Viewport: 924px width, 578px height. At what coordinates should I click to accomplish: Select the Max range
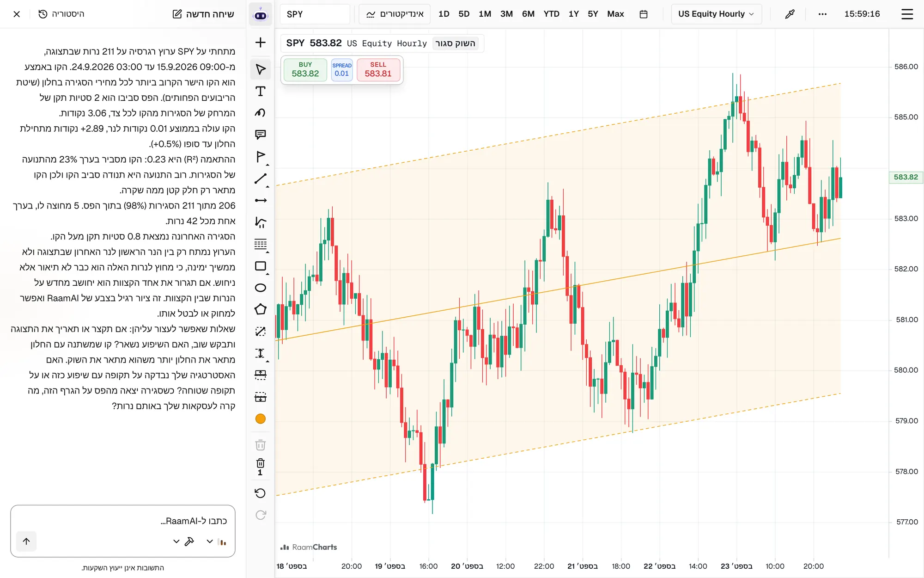pyautogui.click(x=615, y=14)
